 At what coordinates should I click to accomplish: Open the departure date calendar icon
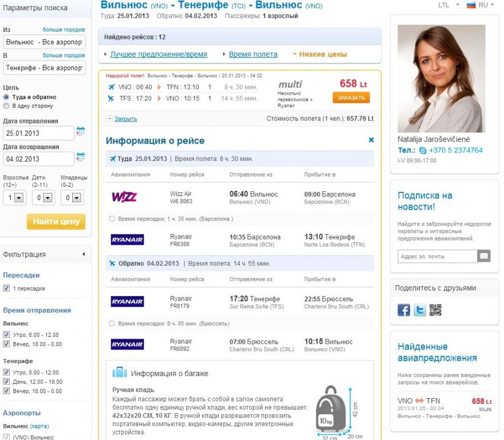[81, 131]
